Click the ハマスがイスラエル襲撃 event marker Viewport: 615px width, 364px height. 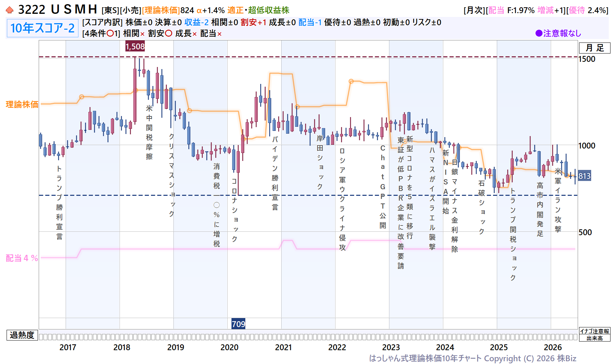point(432,198)
